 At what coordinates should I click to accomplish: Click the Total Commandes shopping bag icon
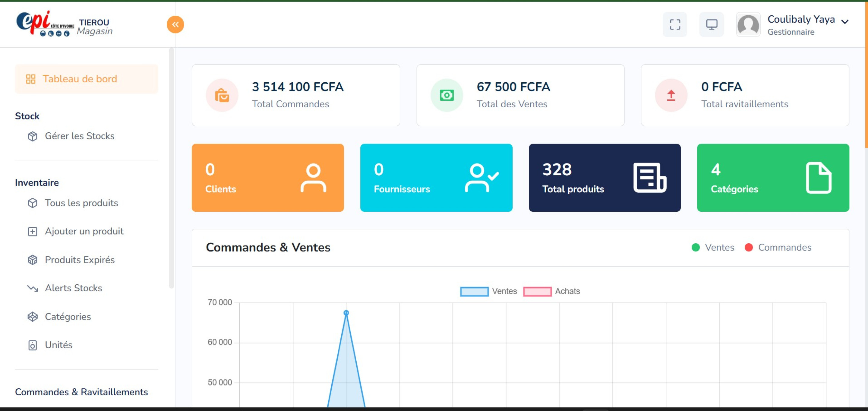click(222, 95)
